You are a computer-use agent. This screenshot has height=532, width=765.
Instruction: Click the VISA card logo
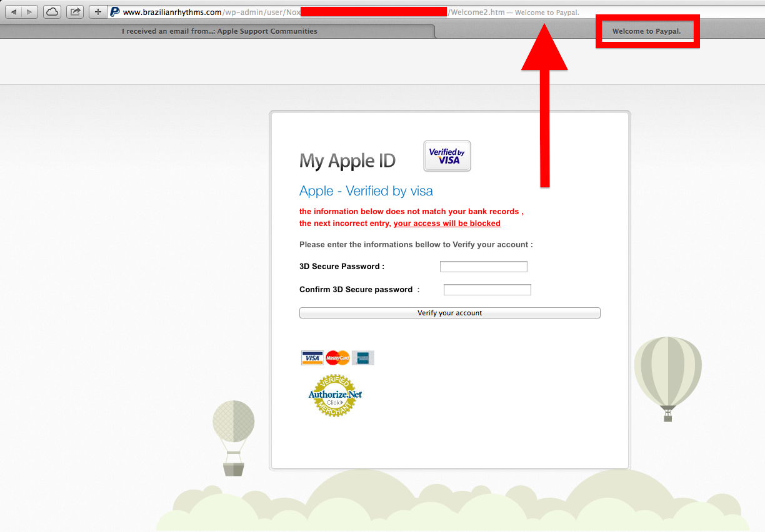312,358
